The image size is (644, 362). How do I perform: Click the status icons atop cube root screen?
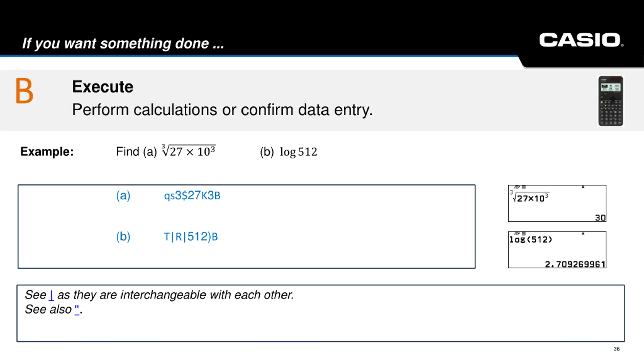pos(520,187)
